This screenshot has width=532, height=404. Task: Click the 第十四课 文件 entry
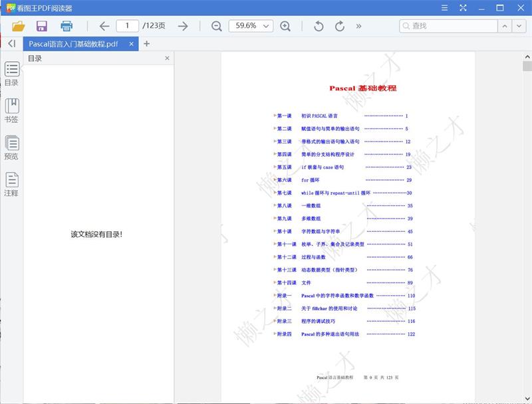pyautogui.click(x=343, y=283)
